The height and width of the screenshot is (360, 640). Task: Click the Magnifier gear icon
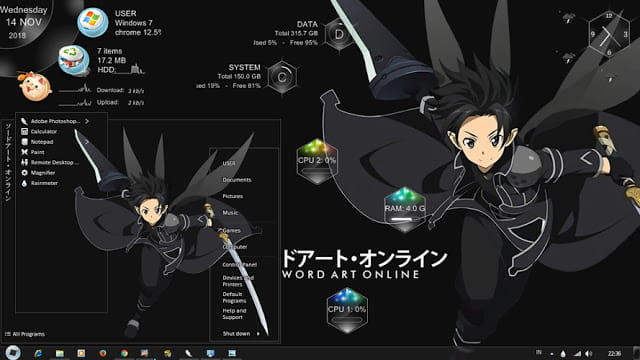coord(24,173)
